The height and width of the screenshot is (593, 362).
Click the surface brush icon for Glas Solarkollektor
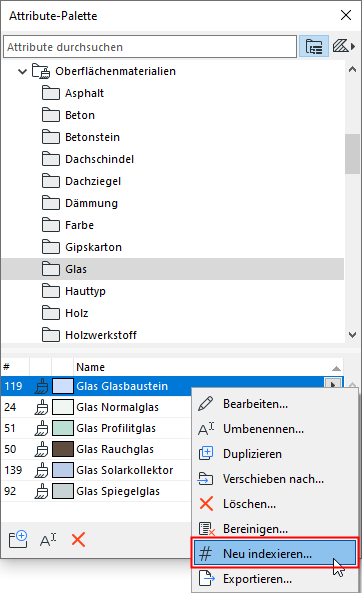41,470
